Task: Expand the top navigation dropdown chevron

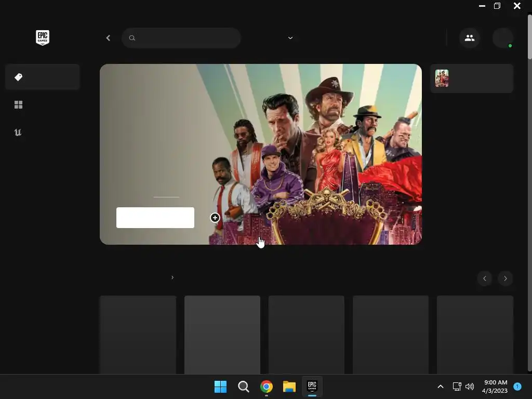Action: coord(290,38)
